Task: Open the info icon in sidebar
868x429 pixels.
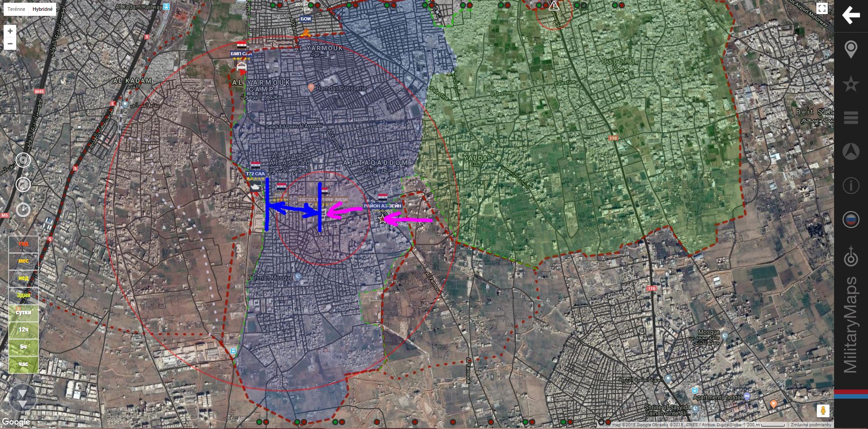Action: click(x=850, y=186)
